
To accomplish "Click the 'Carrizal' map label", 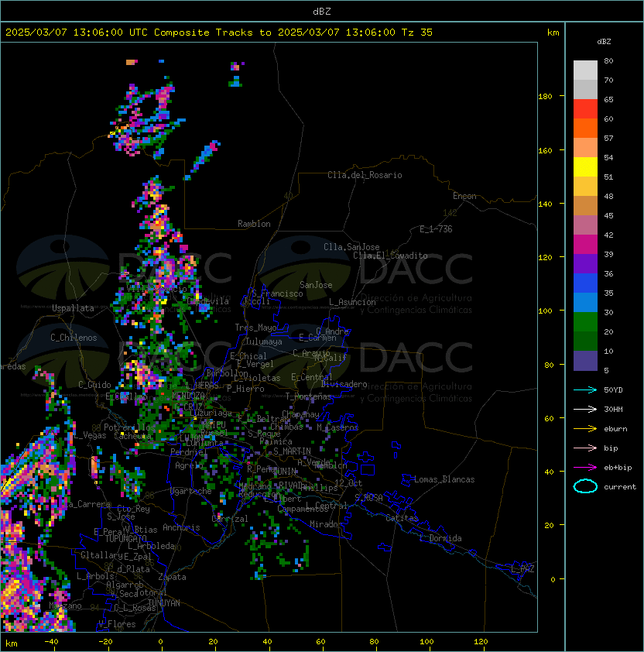I will [x=230, y=519].
